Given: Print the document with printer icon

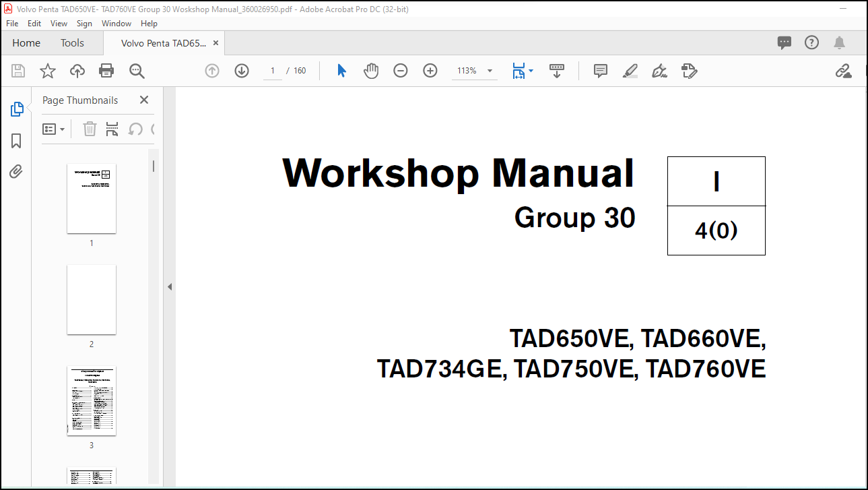Looking at the screenshot, I should [106, 71].
